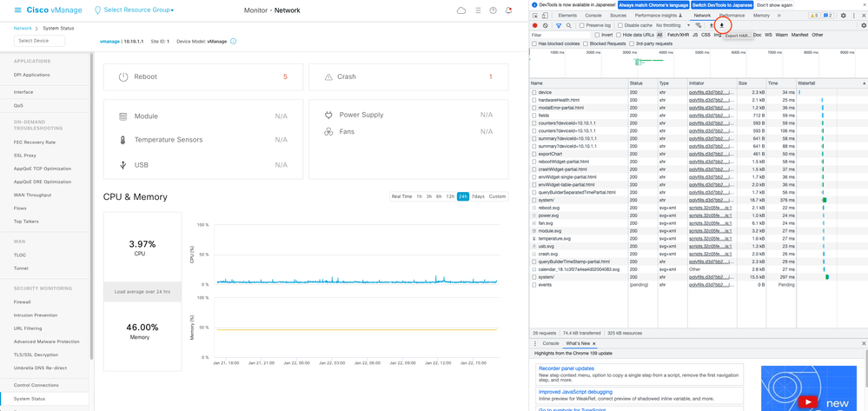Clear the network log

click(546, 25)
